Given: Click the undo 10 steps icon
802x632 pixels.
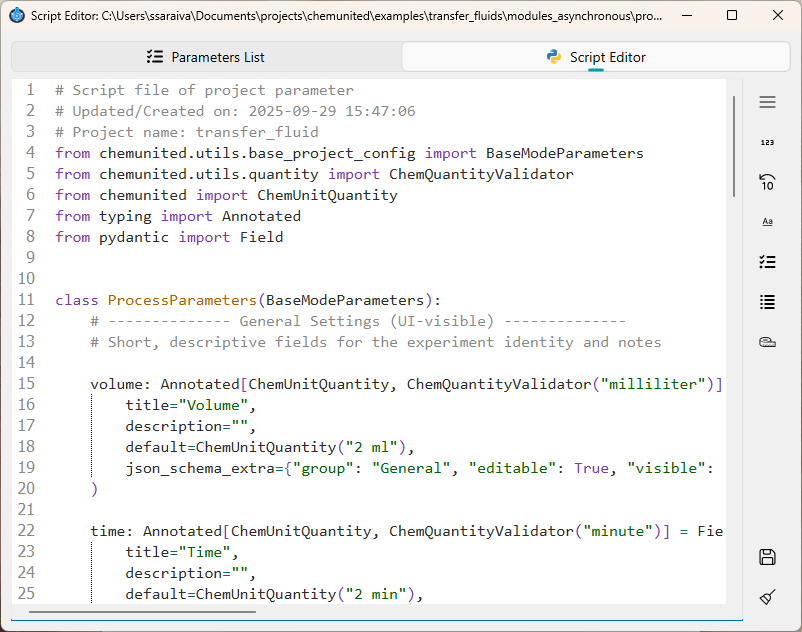Looking at the screenshot, I should click(x=767, y=182).
